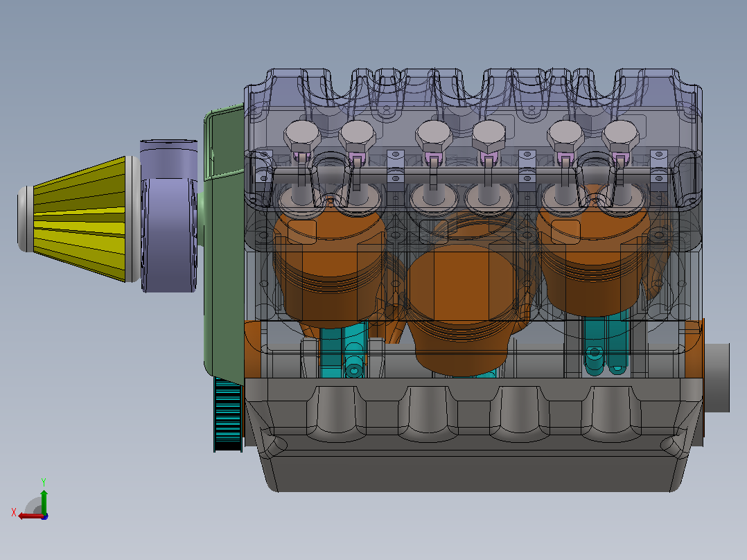This screenshot has width=747, height=560.
Task: Click the green Y axis of the triad
Action: 44,502
